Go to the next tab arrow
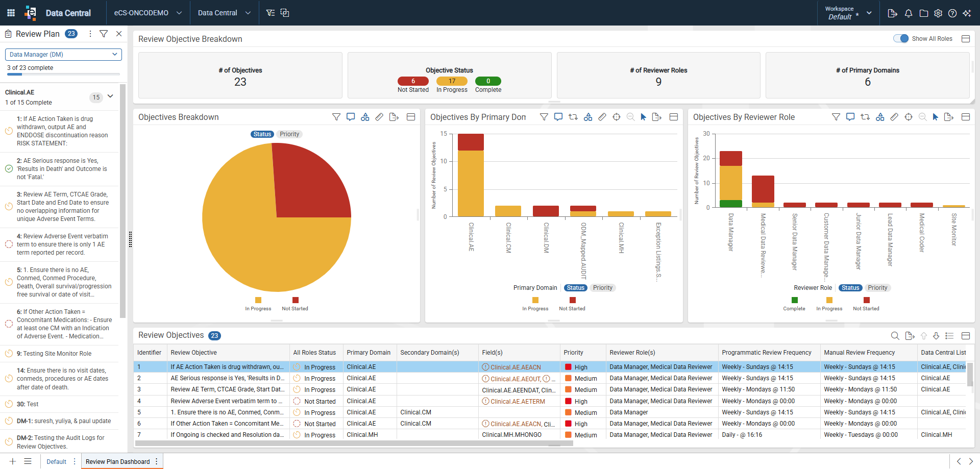The image size is (980, 469). pos(971,461)
